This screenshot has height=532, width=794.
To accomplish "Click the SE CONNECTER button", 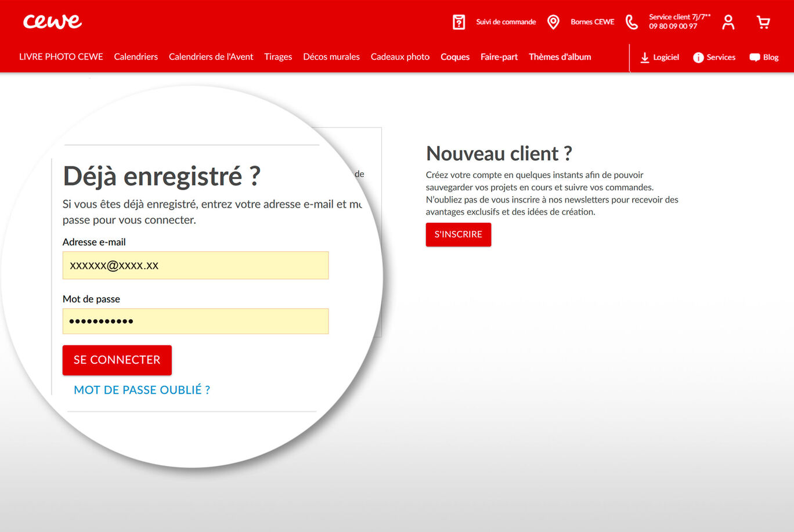I will (x=117, y=360).
